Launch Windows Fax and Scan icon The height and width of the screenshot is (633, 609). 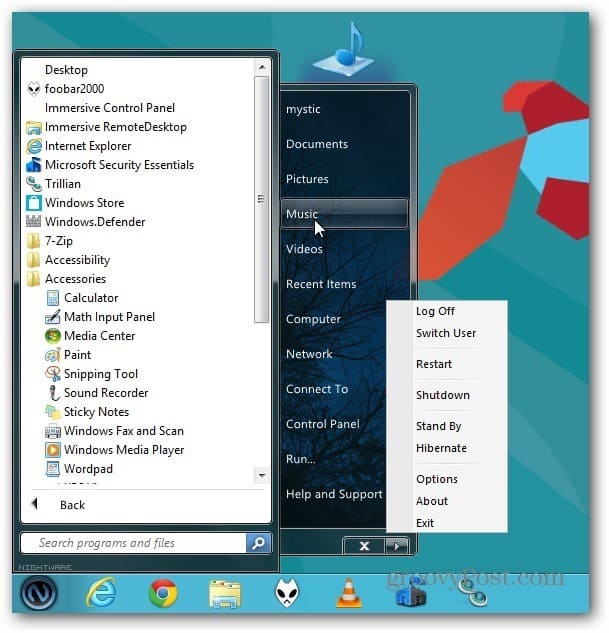click(53, 431)
